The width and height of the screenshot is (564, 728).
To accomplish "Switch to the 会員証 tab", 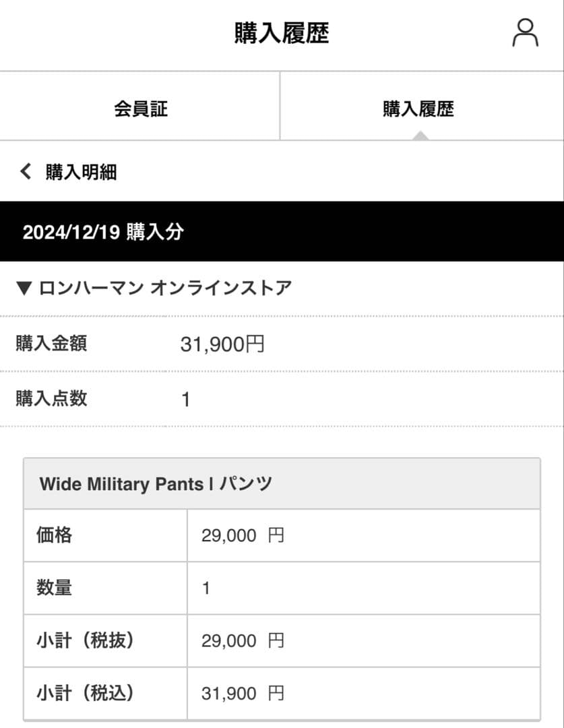I will [x=140, y=108].
